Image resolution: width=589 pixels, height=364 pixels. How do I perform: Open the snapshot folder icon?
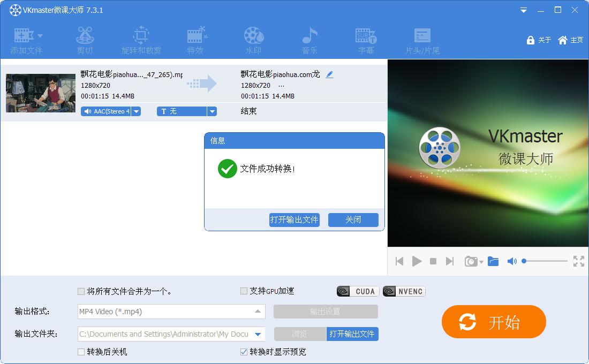tap(493, 261)
